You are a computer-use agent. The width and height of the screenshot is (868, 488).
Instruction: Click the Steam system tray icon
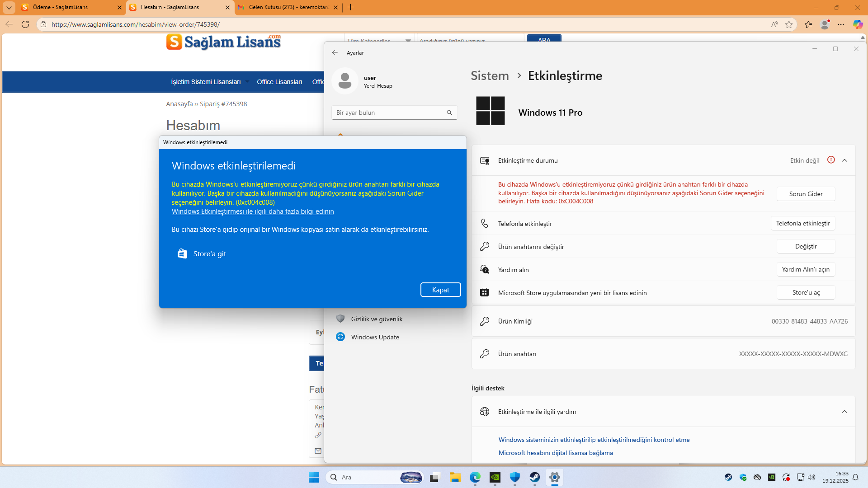[x=728, y=477]
